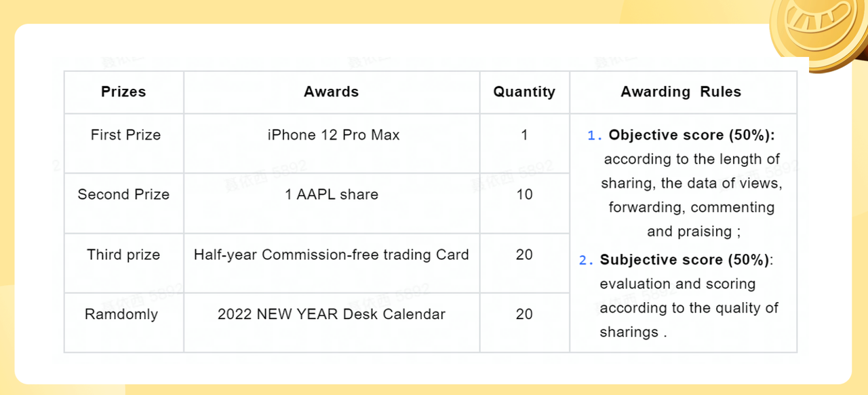Click the blue list number 2
868x395 pixels.
point(584,261)
